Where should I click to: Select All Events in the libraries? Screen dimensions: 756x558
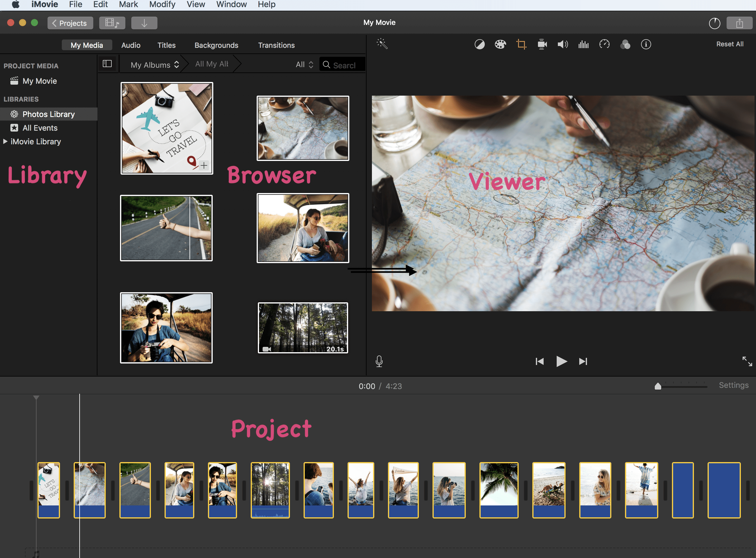40,128
